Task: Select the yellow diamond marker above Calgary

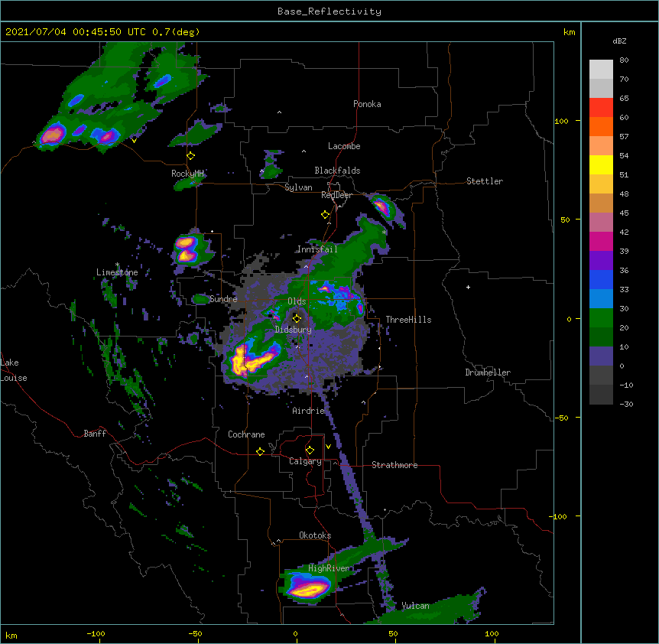Action: point(310,450)
